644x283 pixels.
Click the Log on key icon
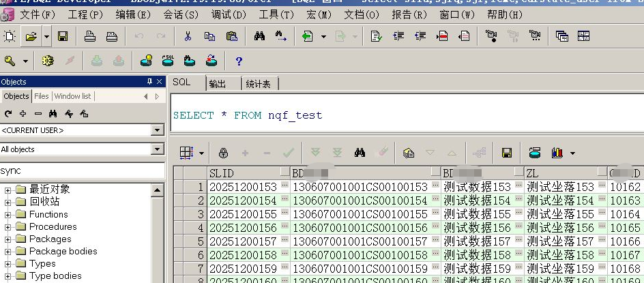click(x=10, y=61)
